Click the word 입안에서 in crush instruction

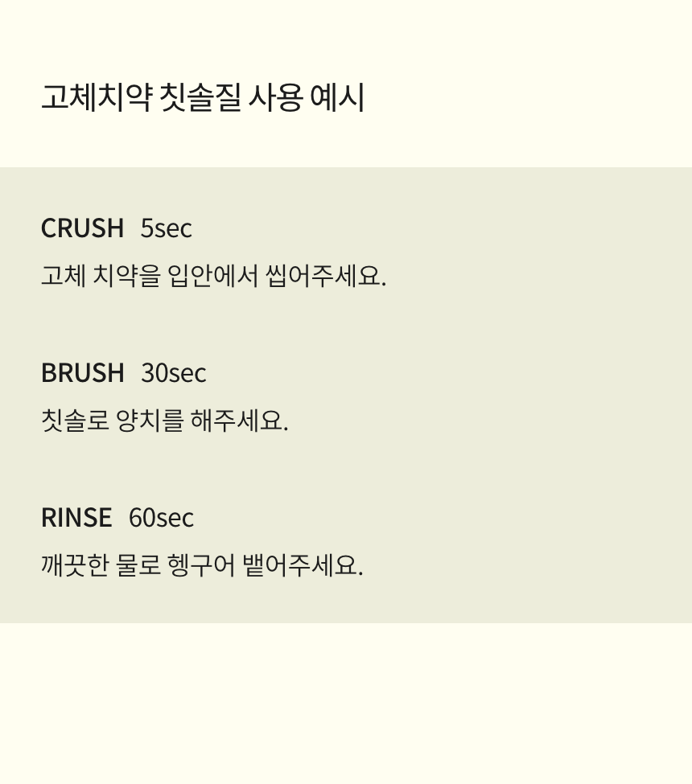(212, 276)
